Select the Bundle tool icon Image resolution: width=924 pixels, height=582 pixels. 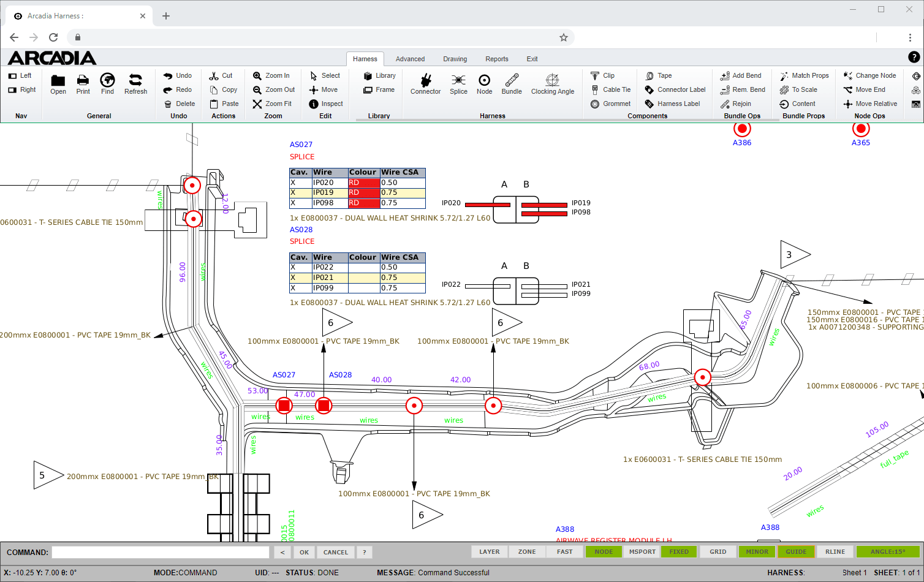pos(512,81)
